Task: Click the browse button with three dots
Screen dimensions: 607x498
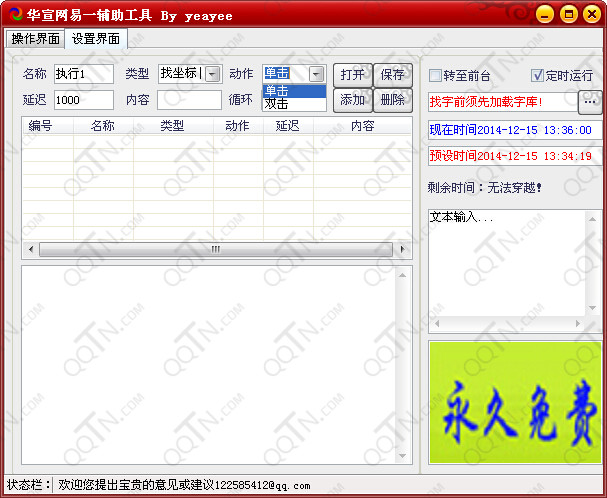Action: [590, 101]
